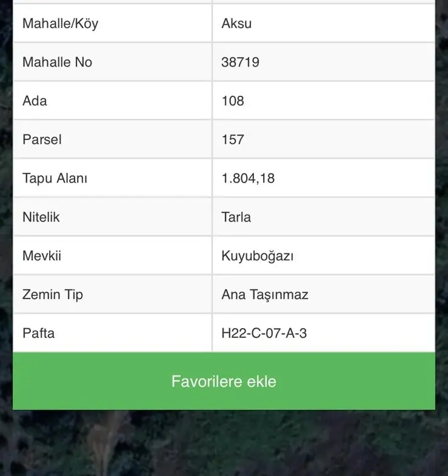Select the Tapu Alanı label
The width and height of the screenshot is (448, 476).
[x=55, y=178]
